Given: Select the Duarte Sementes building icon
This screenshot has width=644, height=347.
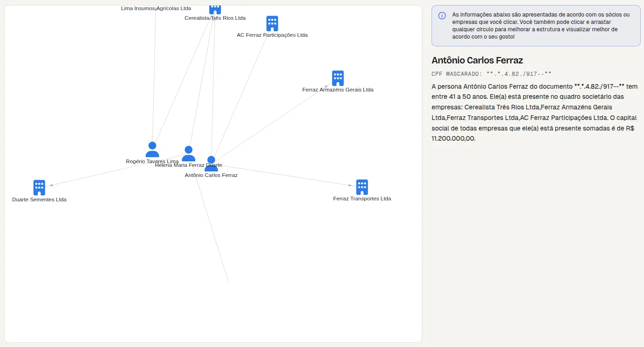Looking at the screenshot, I should (x=40, y=188).
